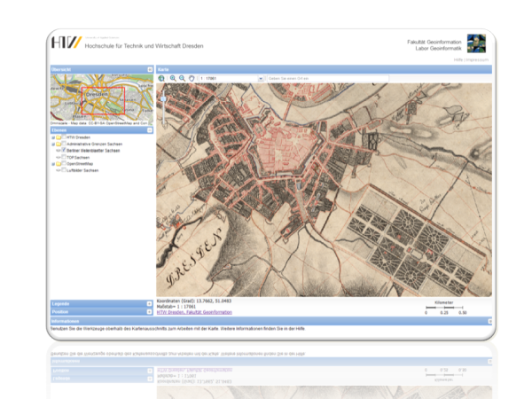Click the Ebenen panel header title
532x399 pixels.
pos(59,130)
